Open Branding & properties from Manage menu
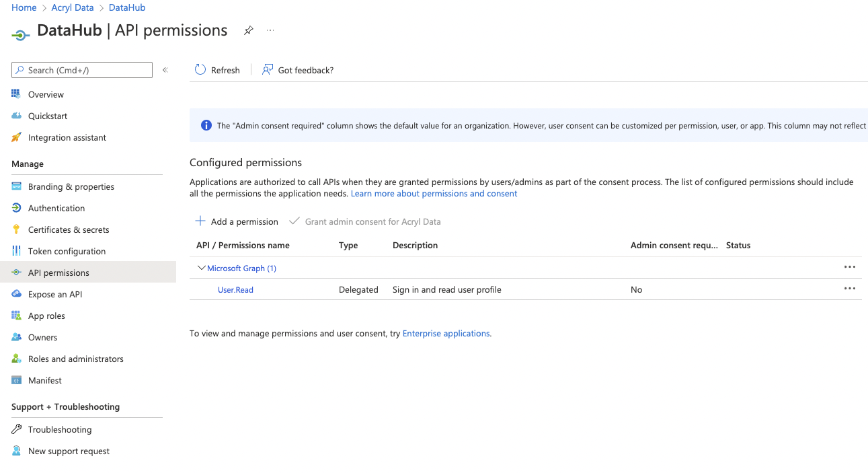 click(16, 186)
